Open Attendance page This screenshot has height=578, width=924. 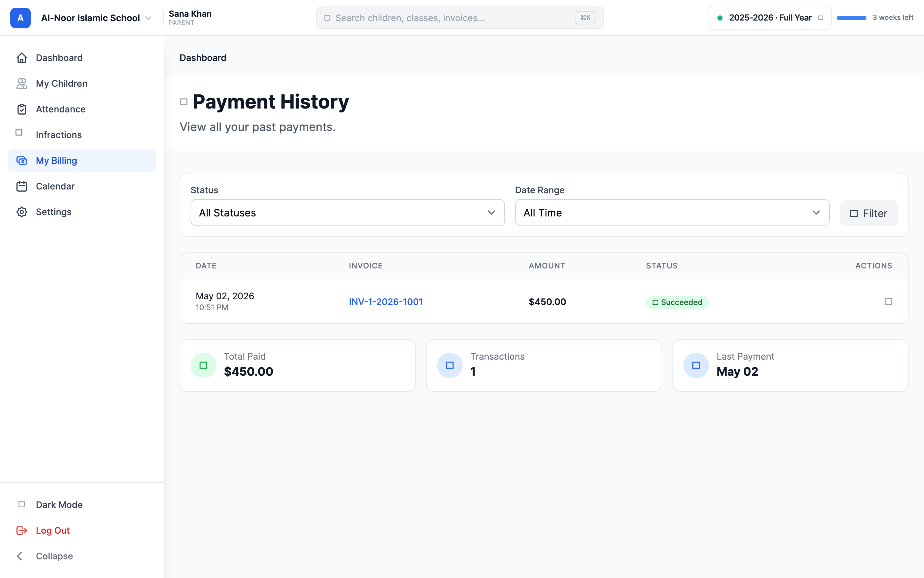pyautogui.click(x=82, y=109)
